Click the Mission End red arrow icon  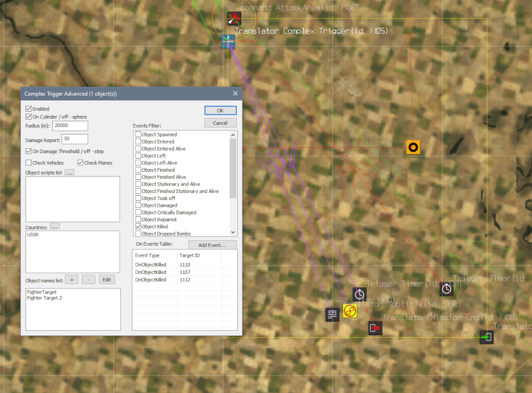[375, 328]
